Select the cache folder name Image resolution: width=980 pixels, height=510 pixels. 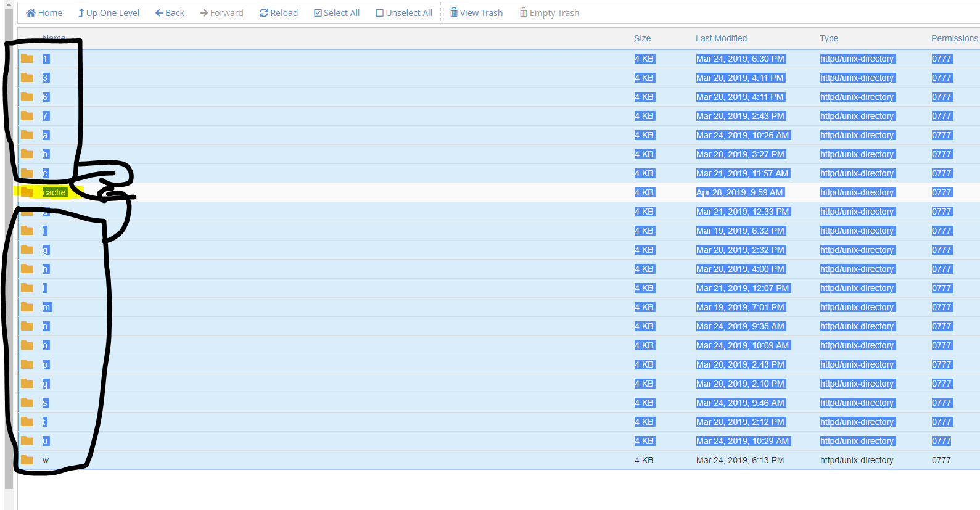(x=54, y=192)
